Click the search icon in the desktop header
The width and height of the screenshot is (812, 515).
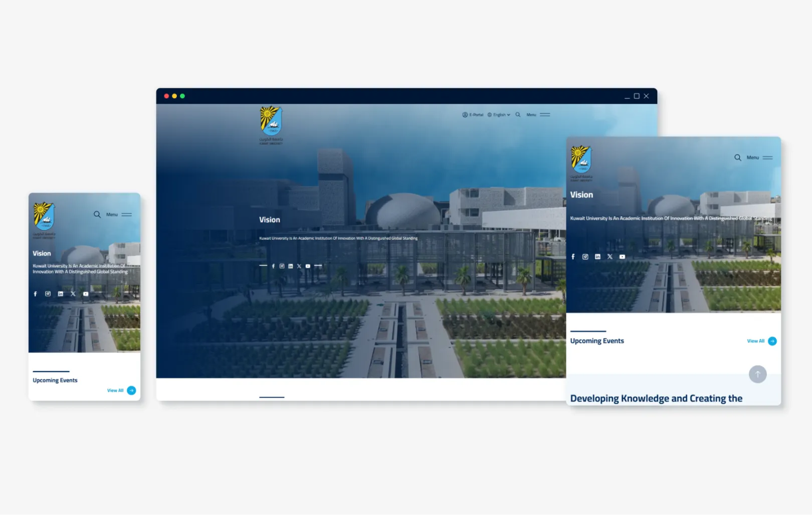[x=518, y=115]
